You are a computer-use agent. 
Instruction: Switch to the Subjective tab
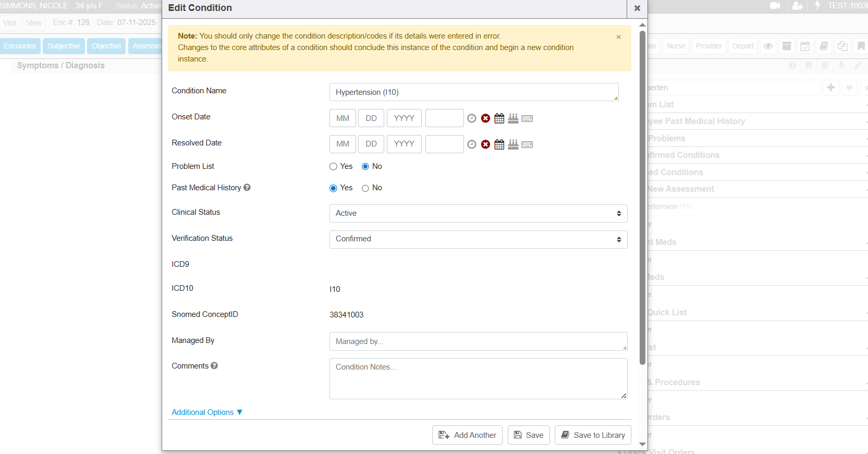(x=64, y=46)
